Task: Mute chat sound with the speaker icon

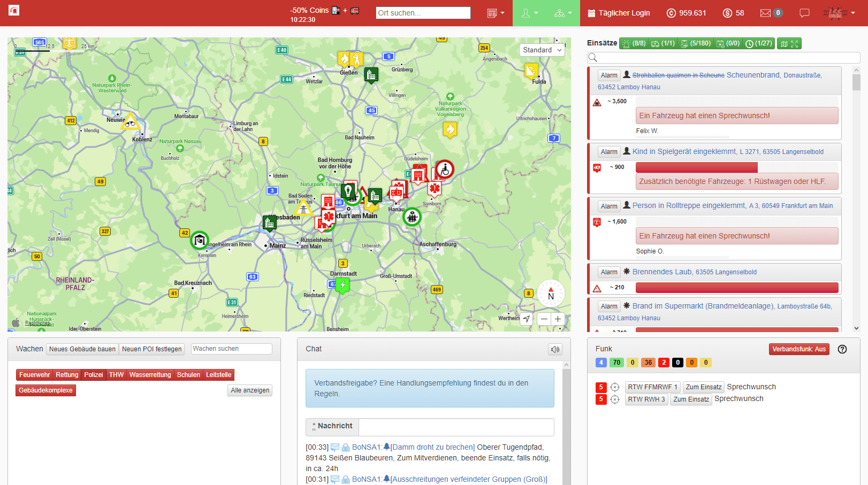Action: [x=555, y=349]
